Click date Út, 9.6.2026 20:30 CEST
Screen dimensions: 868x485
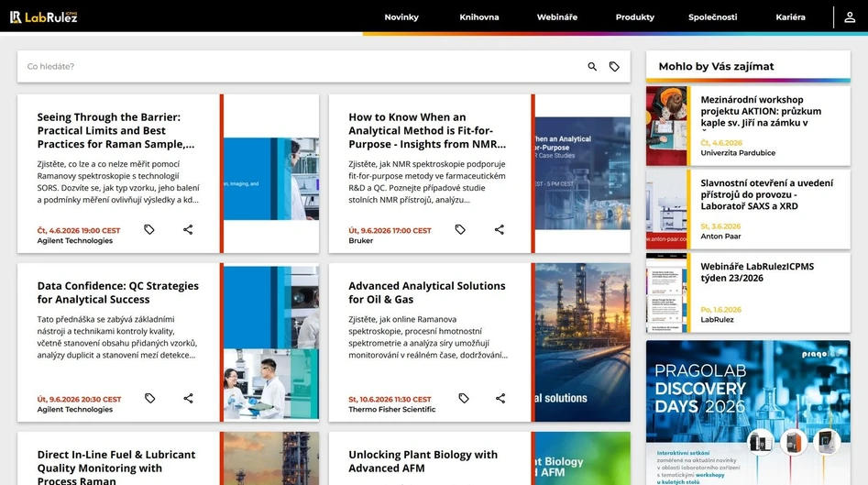tap(79, 399)
